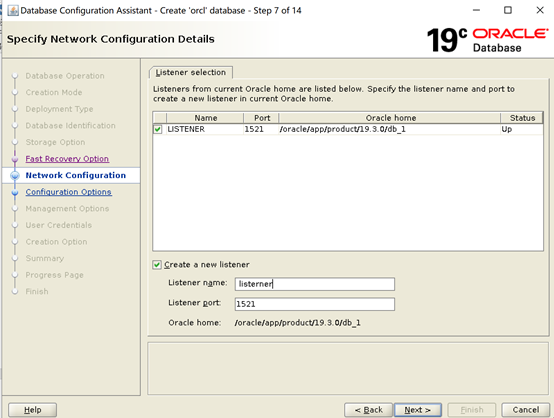The height and width of the screenshot is (418, 554).
Task: Select Network Configuration step in sidebar
Action: tap(76, 175)
